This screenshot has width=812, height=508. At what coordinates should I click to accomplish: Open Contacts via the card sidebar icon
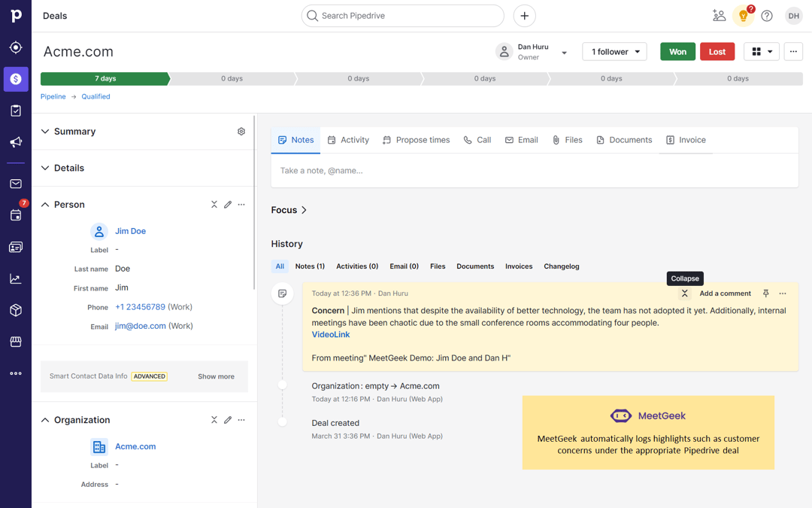[16, 247]
